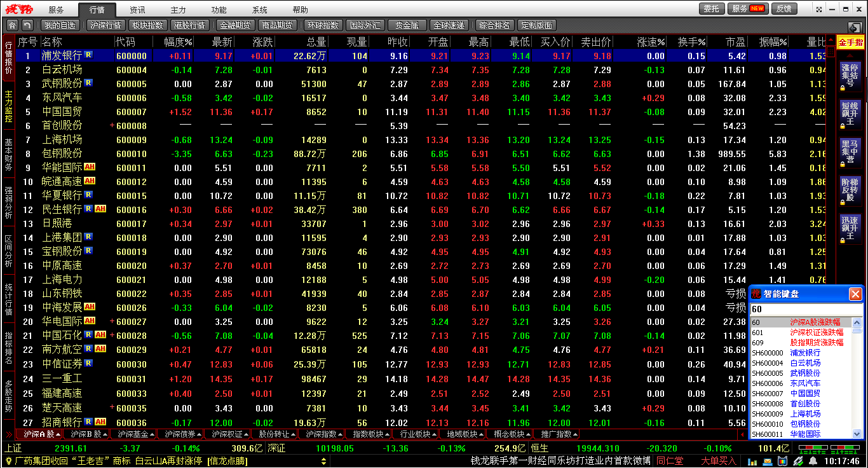Click the 同仁堂 status bar link

click(x=670, y=461)
